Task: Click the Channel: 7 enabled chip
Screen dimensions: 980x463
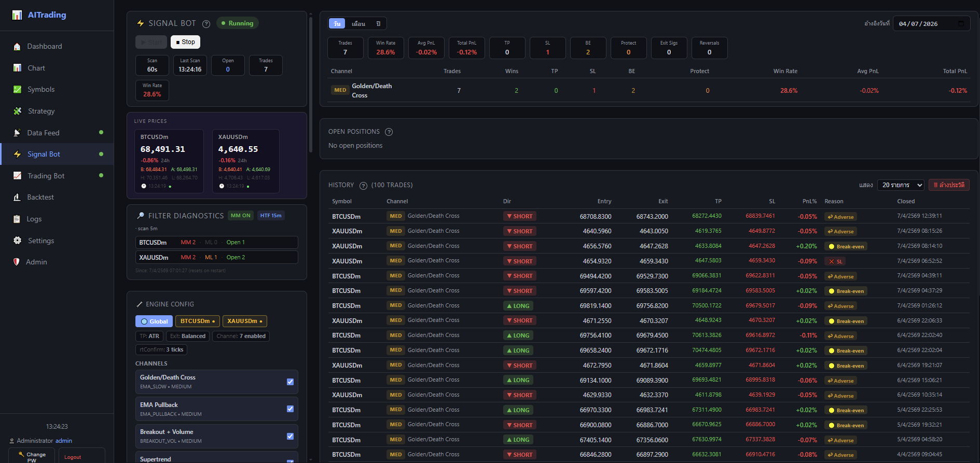Action: (x=241, y=336)
